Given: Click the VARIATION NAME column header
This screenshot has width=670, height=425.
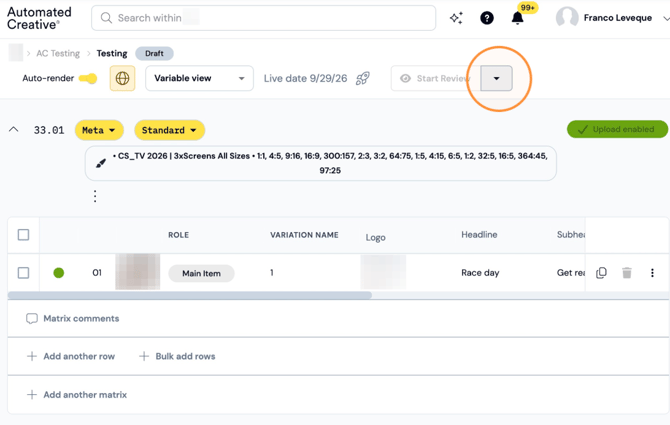Looking at the screenshot, I should point(304,235).
